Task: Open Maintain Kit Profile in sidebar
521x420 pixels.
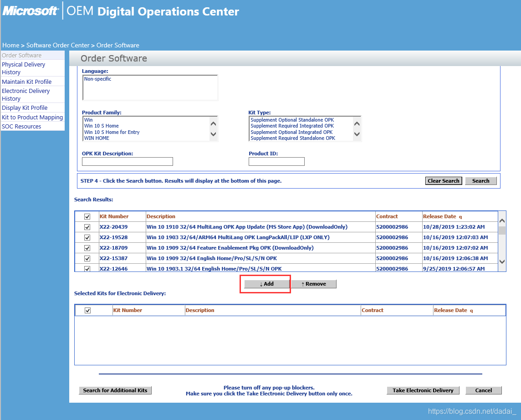Action: pyautogui.click(x=26, y=82)
